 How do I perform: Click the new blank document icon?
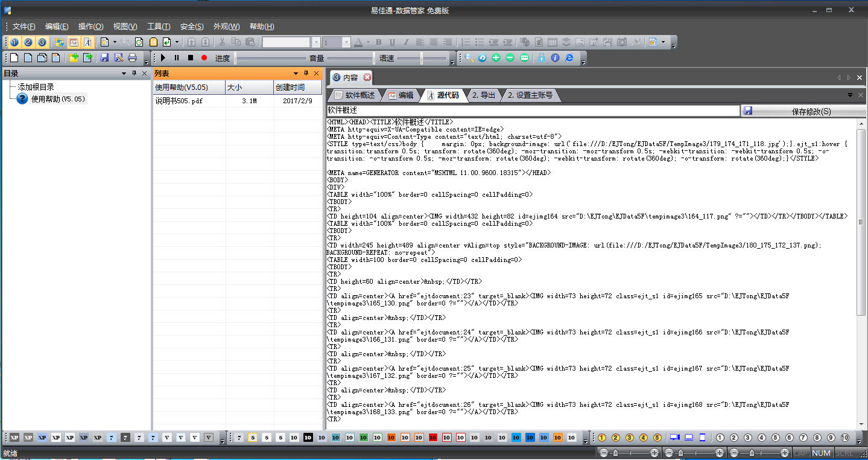tap(14, 58)
